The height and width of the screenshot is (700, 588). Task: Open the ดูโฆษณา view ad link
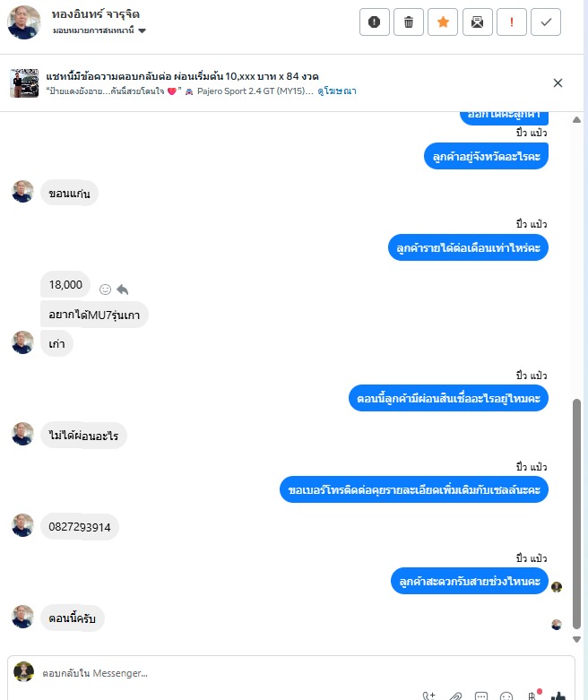(337, 91)
